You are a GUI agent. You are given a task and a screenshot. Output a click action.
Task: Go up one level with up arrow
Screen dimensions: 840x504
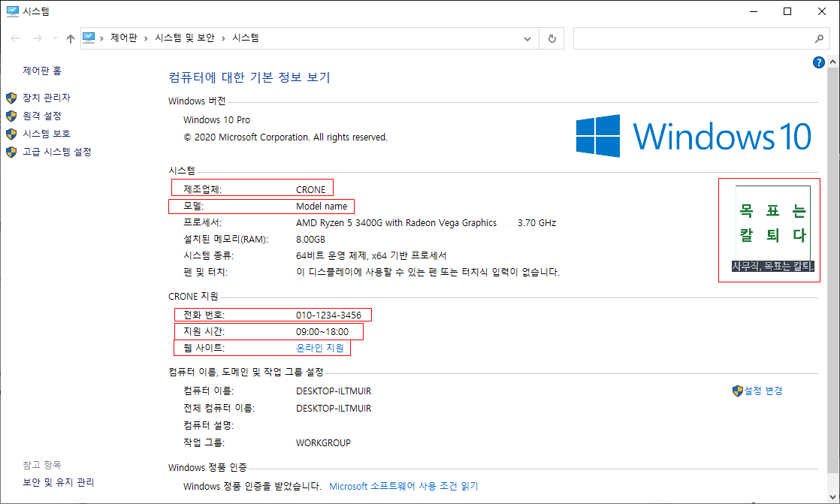(x=70, y=38)
